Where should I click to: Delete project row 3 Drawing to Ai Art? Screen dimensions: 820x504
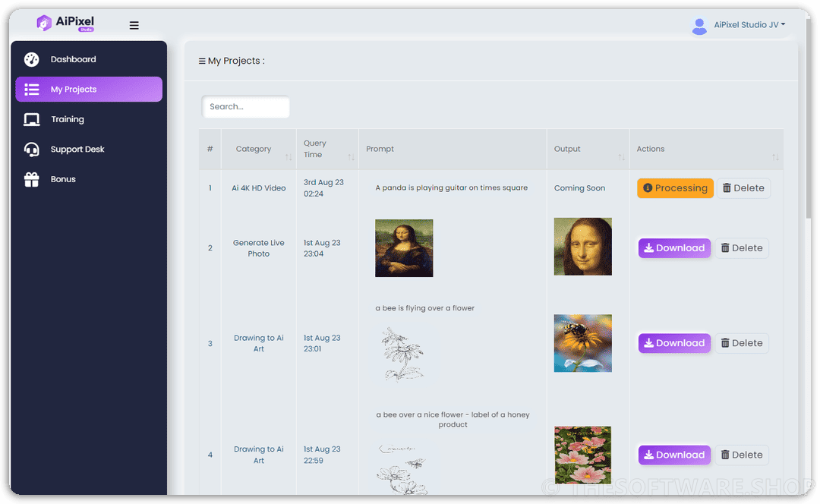pos(742,343)
